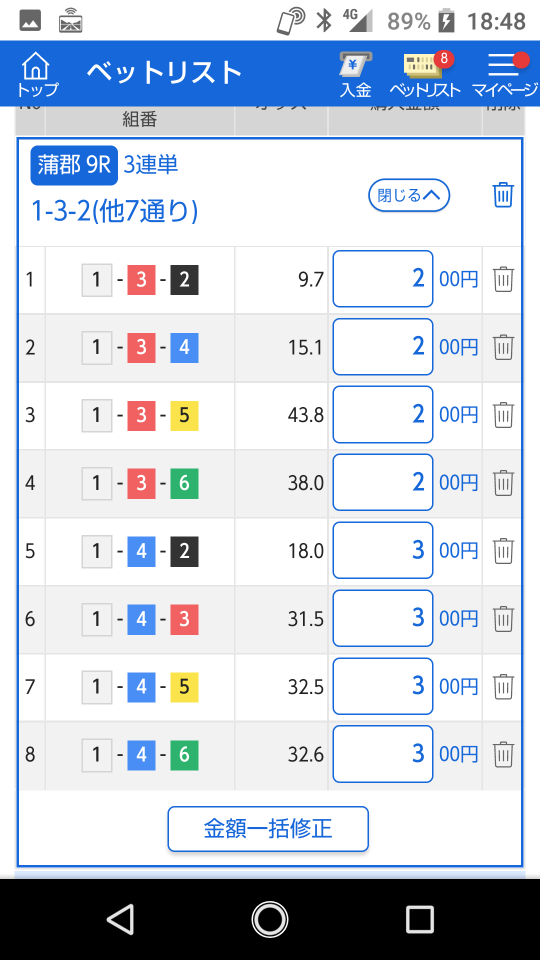This screenshot has height=960, width=540.
Task: Open the bet list icon with badge 8
Action: 426,74
